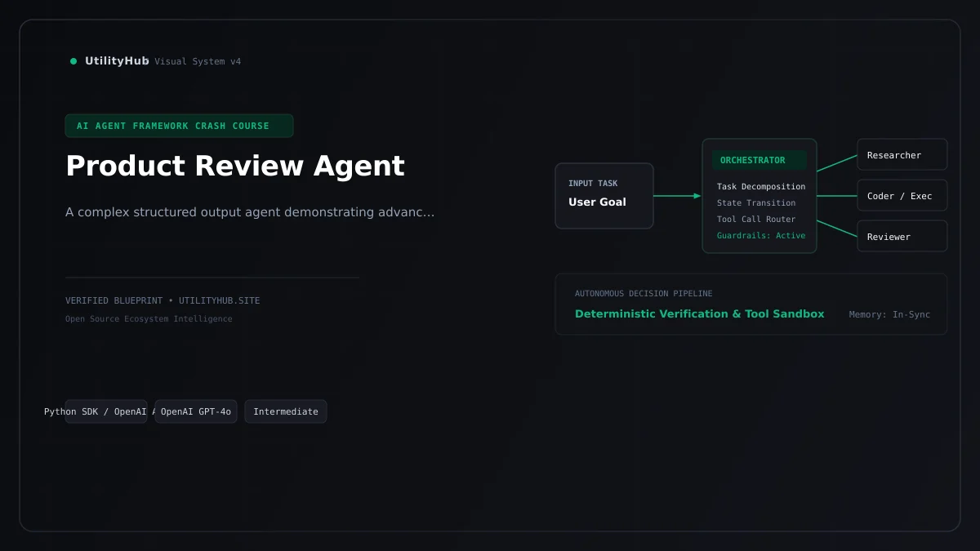Click the Task Decomposition line
This screenshot has height=551, width=980.
click(x=761, y=187)
